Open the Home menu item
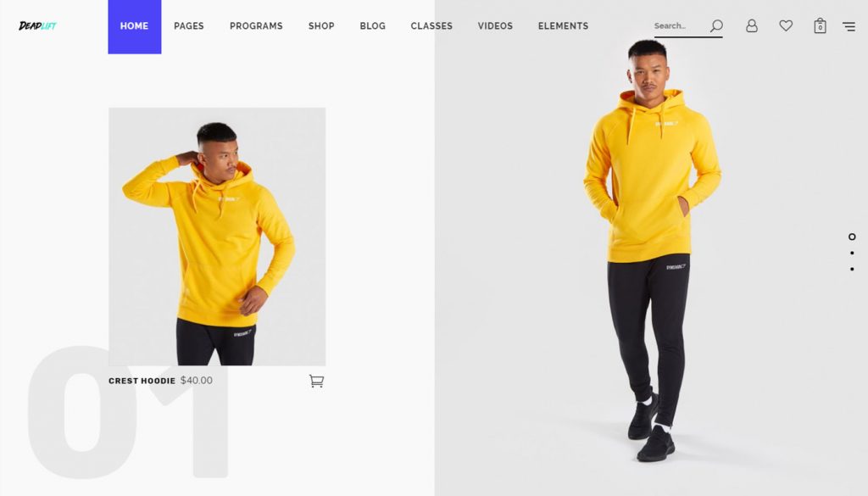 point(135,26)
